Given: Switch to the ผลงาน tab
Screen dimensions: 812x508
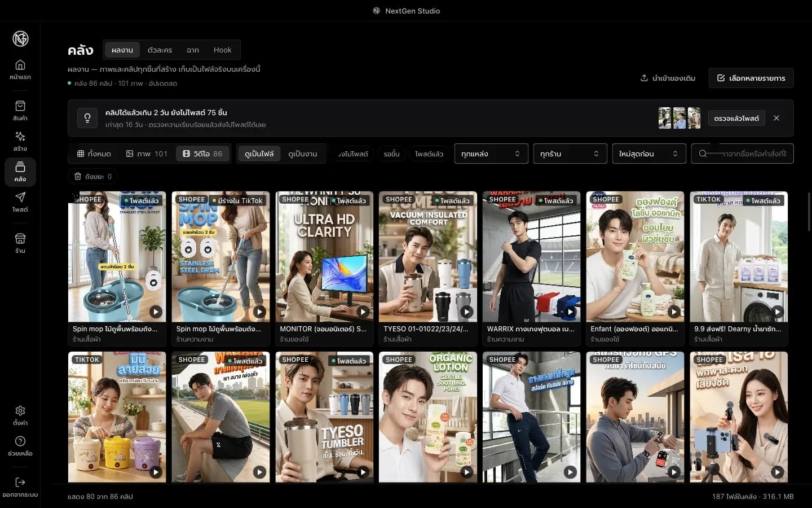Looking at the screenshot, I should point(122,50).
